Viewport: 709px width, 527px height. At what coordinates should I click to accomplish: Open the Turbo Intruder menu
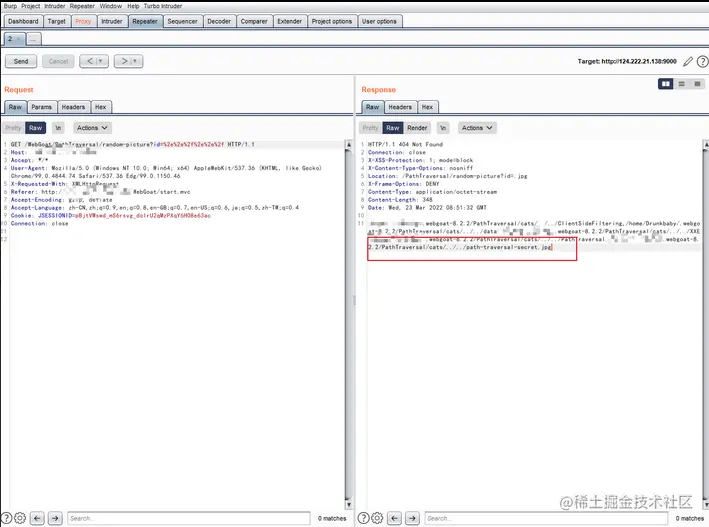click(x=163, y=6)
